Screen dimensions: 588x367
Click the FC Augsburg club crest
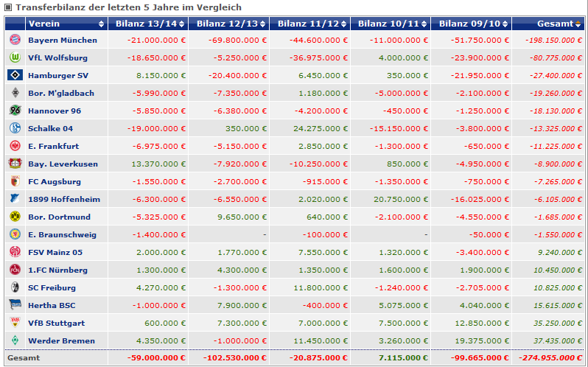click(x=15, y=181)
